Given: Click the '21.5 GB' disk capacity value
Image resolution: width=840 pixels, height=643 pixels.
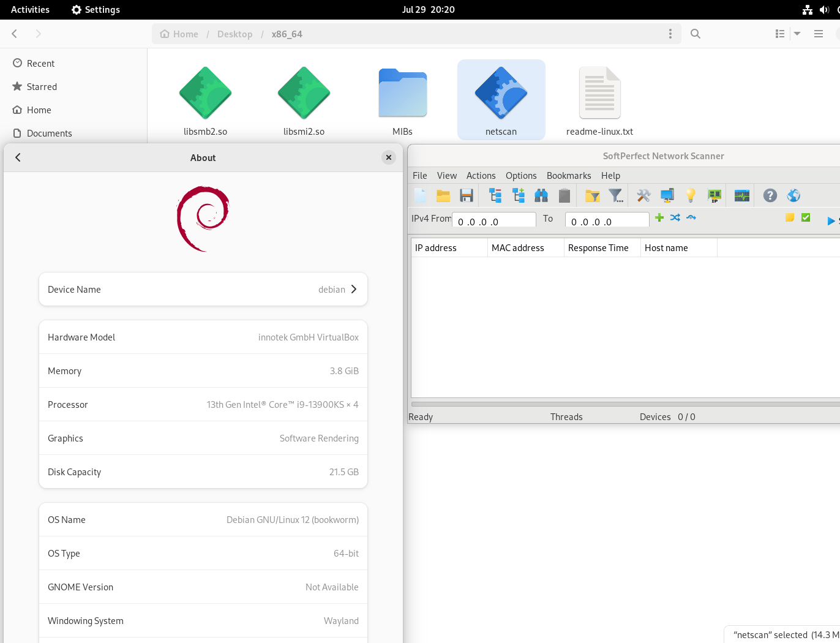Looking at the screenshot, I should [x=344, y=472].
